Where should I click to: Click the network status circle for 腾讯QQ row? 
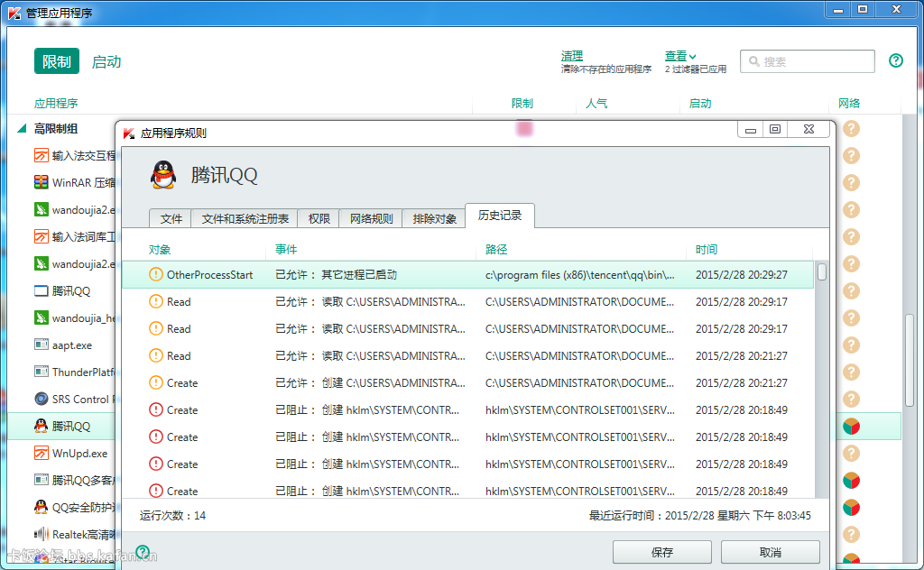click(851, 427)
